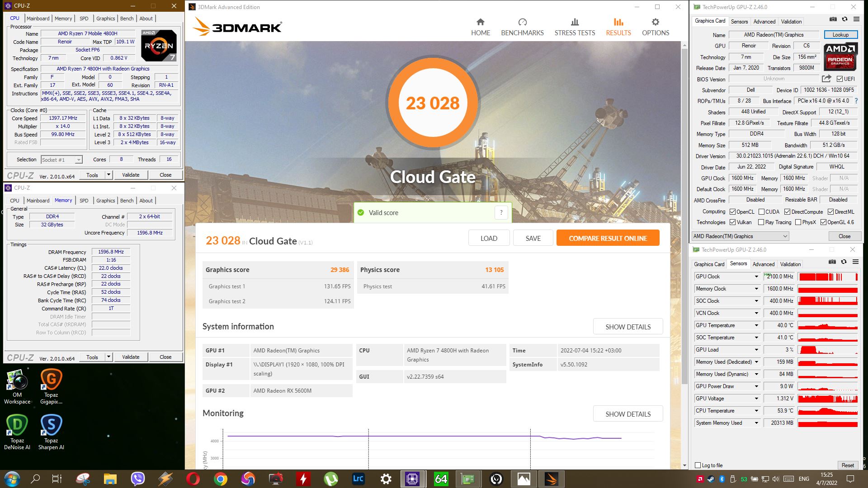
Task: Show details for System information
Action: click(628, 327)
